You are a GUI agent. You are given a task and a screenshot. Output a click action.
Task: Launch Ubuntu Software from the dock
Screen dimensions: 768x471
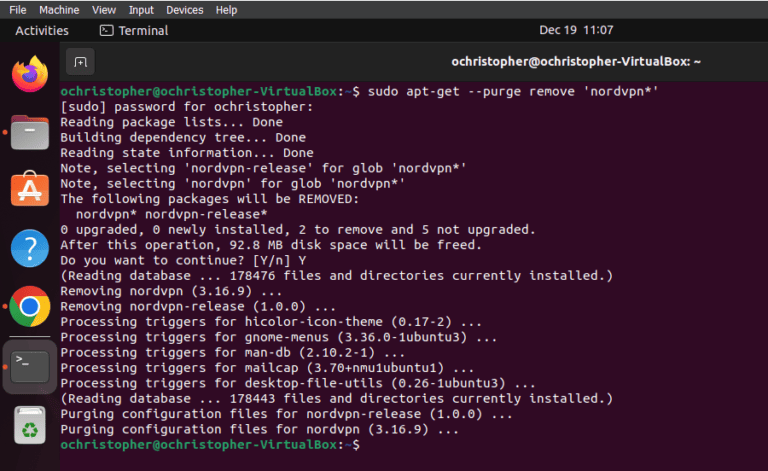(x=30, y=189)
